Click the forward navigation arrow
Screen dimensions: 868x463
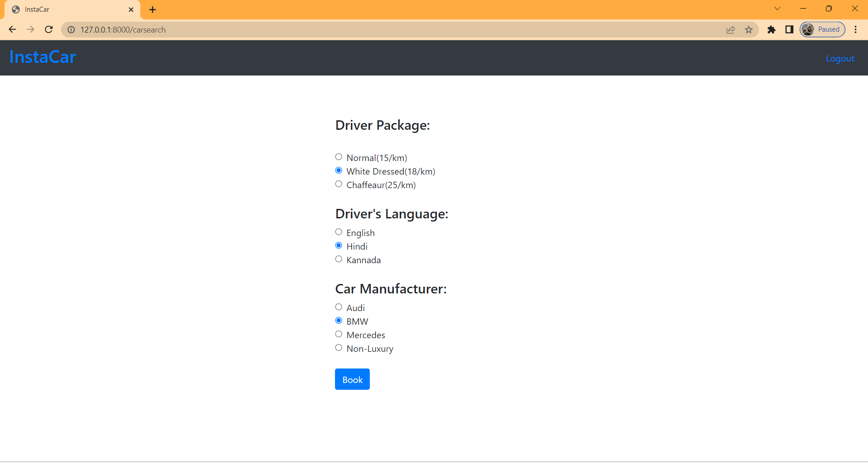pyautogui.click(x=30, y=29)
